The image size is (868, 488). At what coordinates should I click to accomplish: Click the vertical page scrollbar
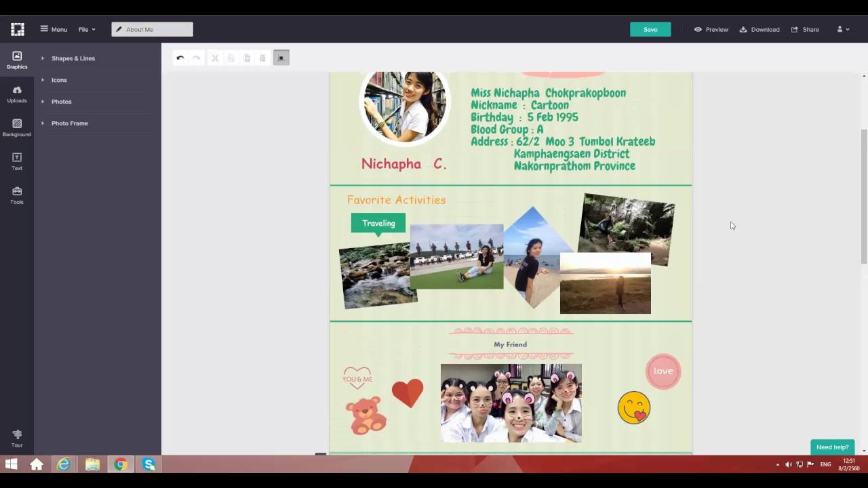tap(864, 197)
